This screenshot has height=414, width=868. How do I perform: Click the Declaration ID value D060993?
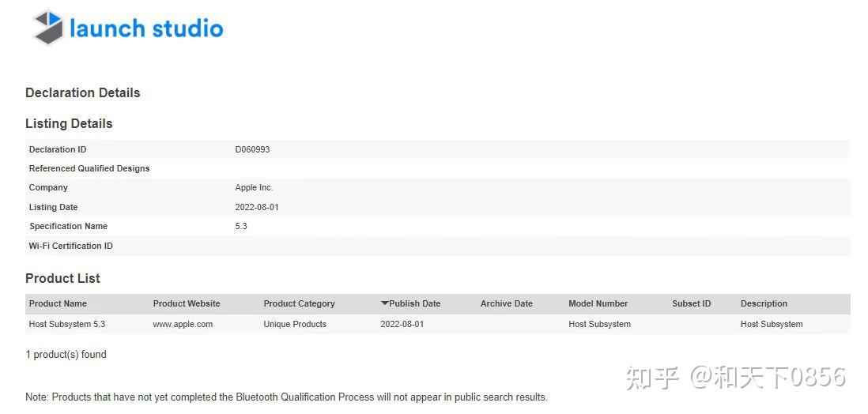point(252,149)
